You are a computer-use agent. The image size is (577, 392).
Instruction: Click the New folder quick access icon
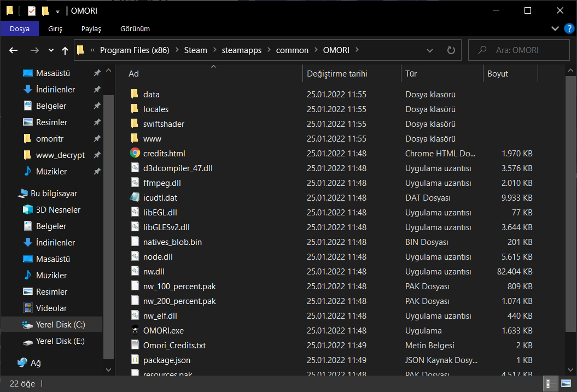[x=45, y=11]
